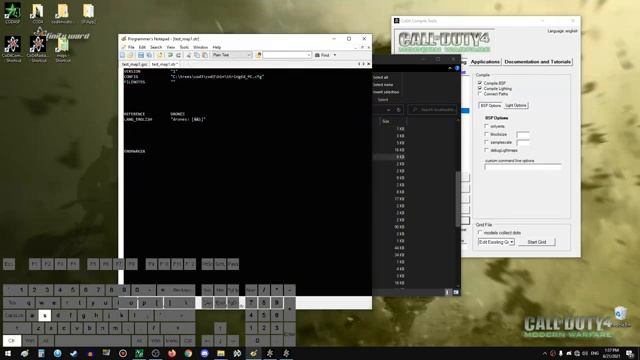The height and width of the screenshot is (360, 640).
Task: Open Firefox from the taskbar
Action: [x=172, y=353]
